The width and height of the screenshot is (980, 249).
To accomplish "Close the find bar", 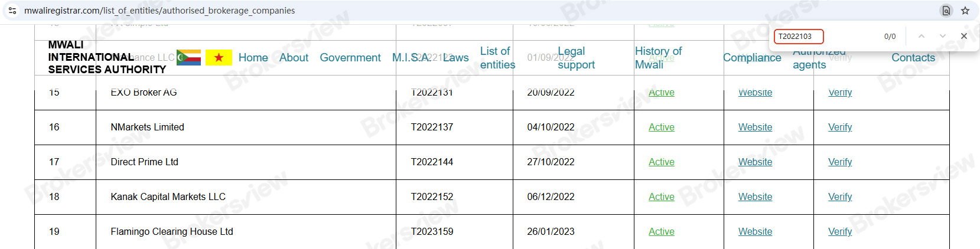I will click(964, 36).
